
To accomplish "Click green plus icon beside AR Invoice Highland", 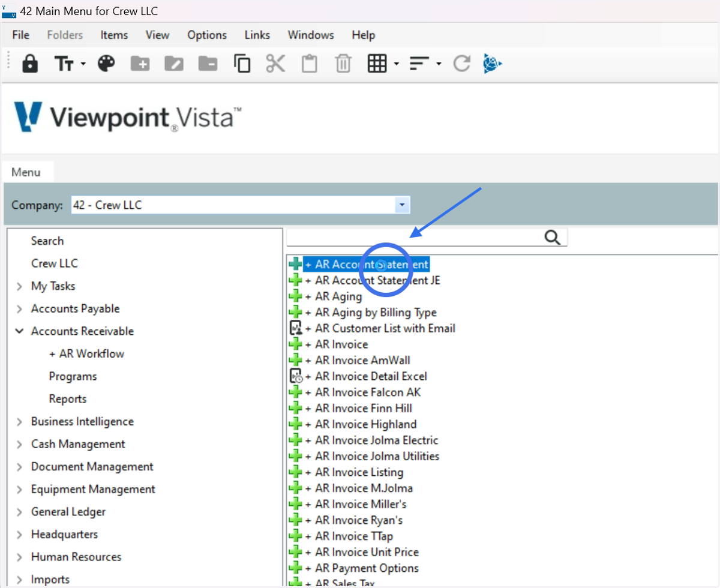I will (295, 424).
